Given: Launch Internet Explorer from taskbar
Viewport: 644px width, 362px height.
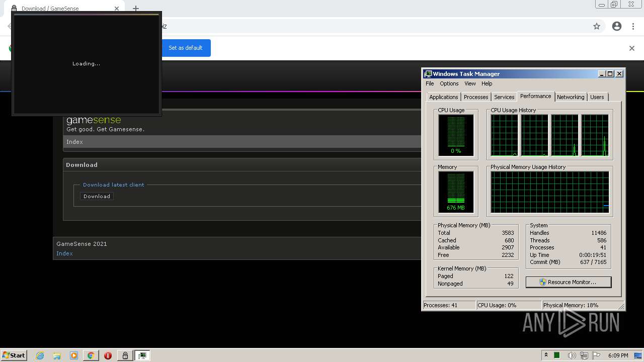Looking at the screenshot, I should click(40, 355).
